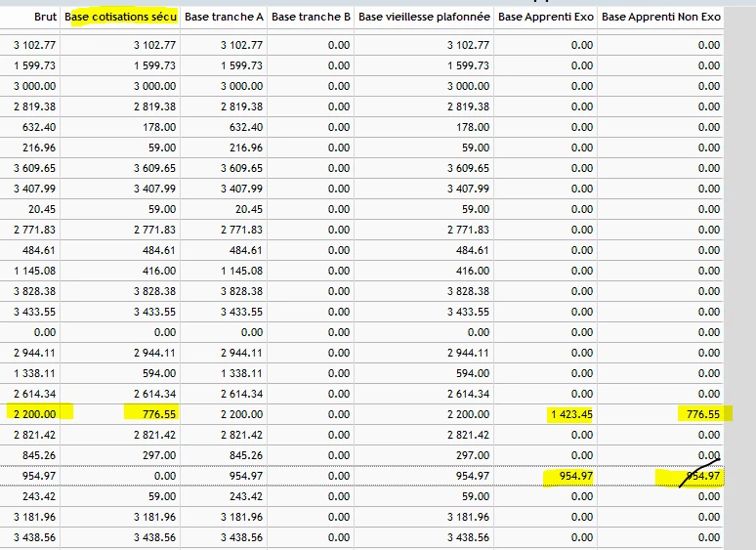Click 3 181.96 in Base cotisations sécu column
Image resolution: width=756 pixels, height=550 pixels.
[x=154, y=517]
